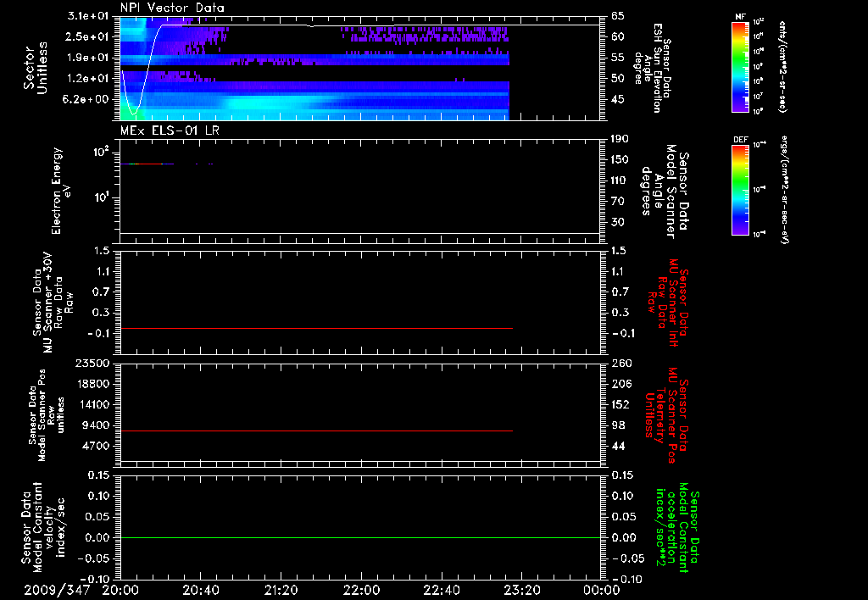The height and width of the screenshot is (600, 868).
Task: Click the '150' scanner angle tick label
Action: [x=621, y=159]
